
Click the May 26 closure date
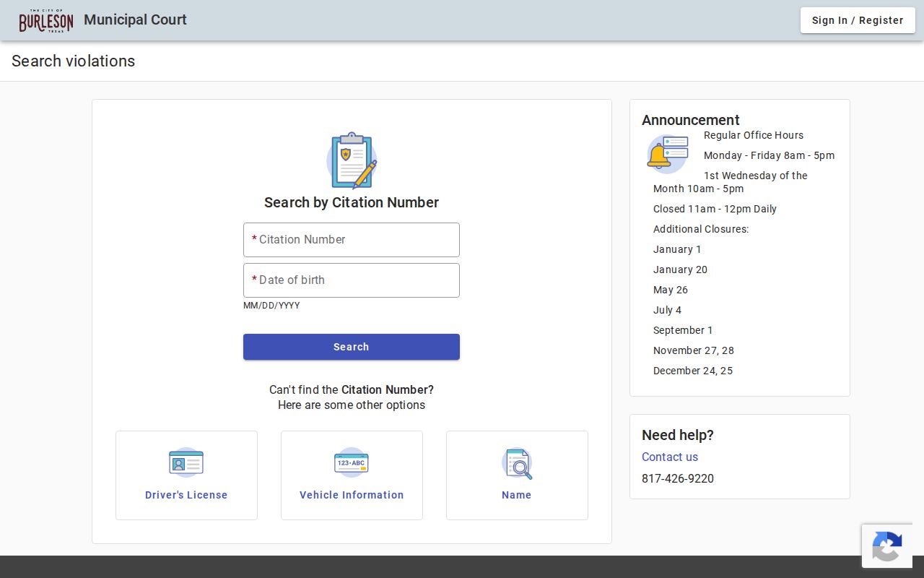[671, 290]
